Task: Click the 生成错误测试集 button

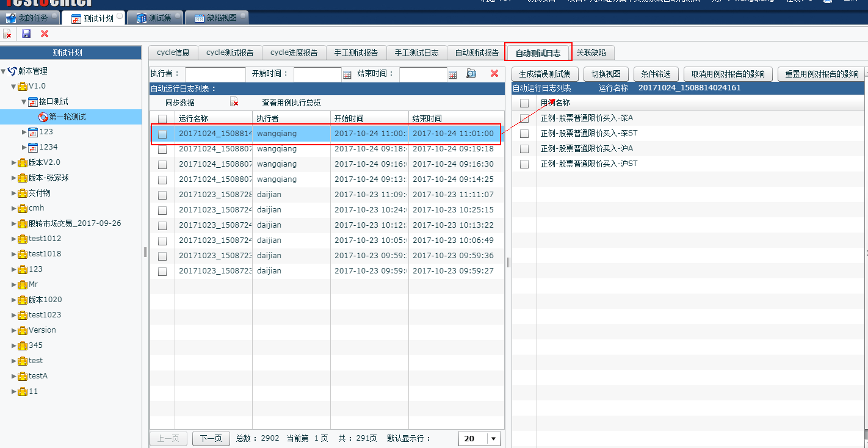Action: click(544, 74)
